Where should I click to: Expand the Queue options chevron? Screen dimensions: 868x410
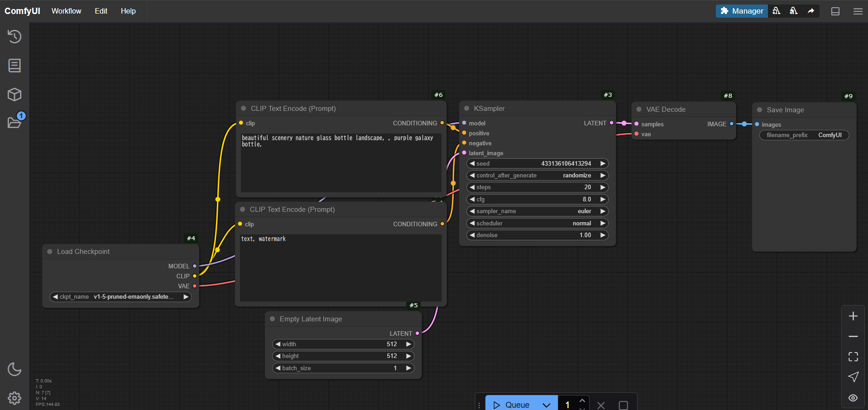pyautogui.click(x=547, y=405)
